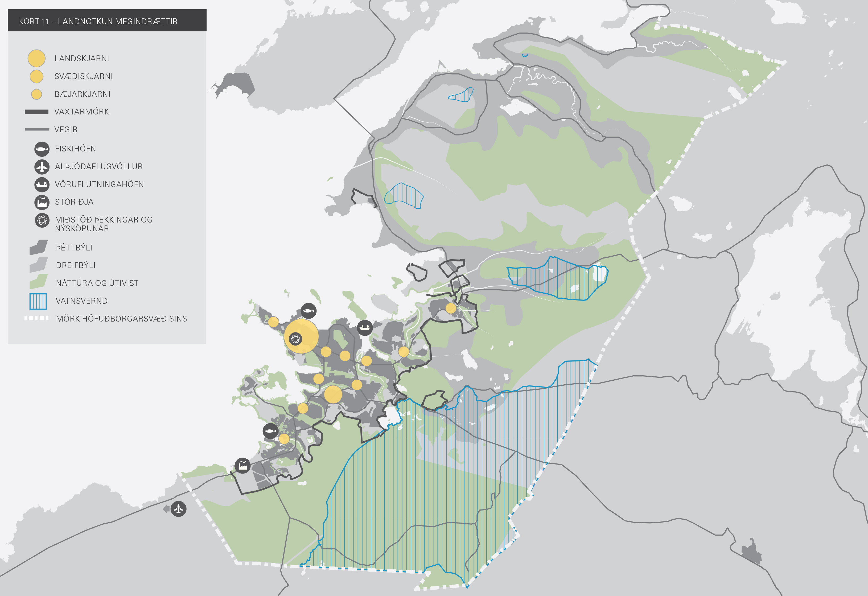Select the factory icon beside STÓRIÐJA in legend
The image size is (868, 596).
[x=42, y=202]
